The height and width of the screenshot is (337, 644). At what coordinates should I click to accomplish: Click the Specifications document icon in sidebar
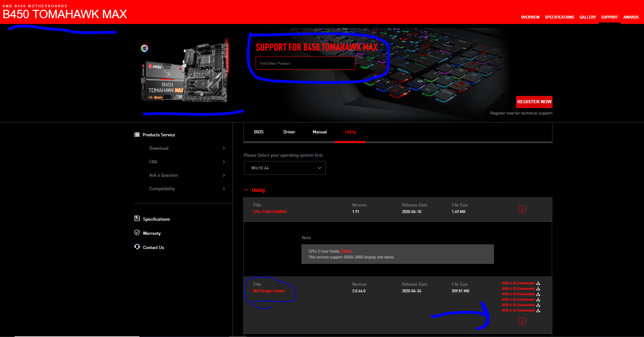click(137, 218)
